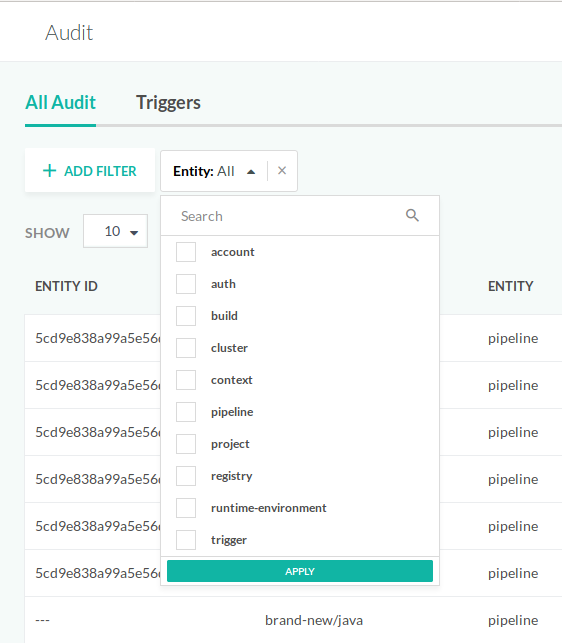Check the account entity checkbox
Image resolution: width=562 pixels, height=643 pixels.
coord(186,252)
